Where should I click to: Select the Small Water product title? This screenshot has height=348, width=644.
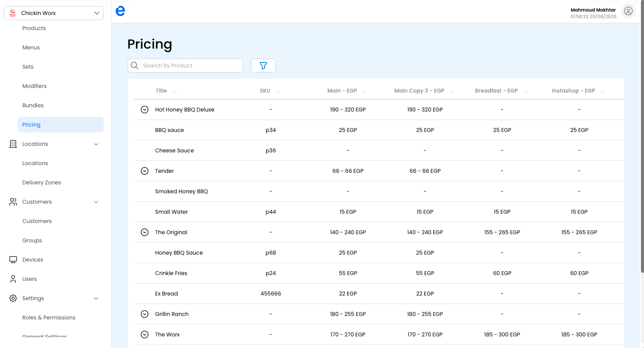pyautogui.click(x=171, y=212)
